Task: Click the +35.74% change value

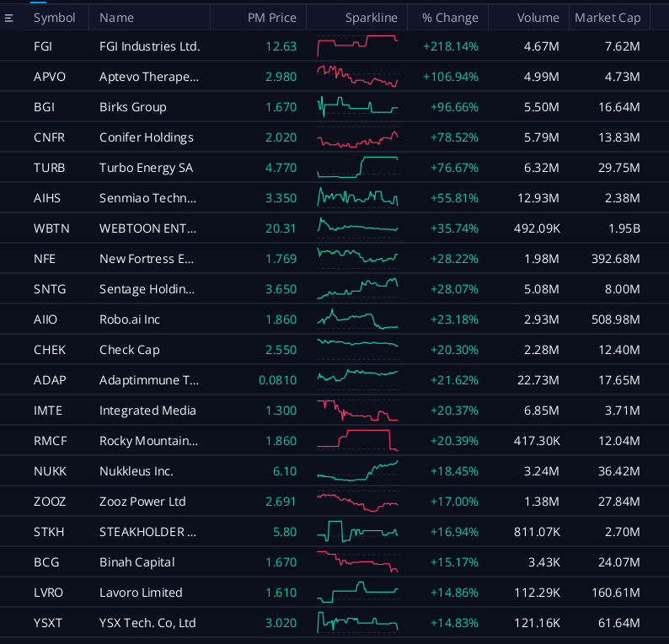Action: click(x=454, y=228)
